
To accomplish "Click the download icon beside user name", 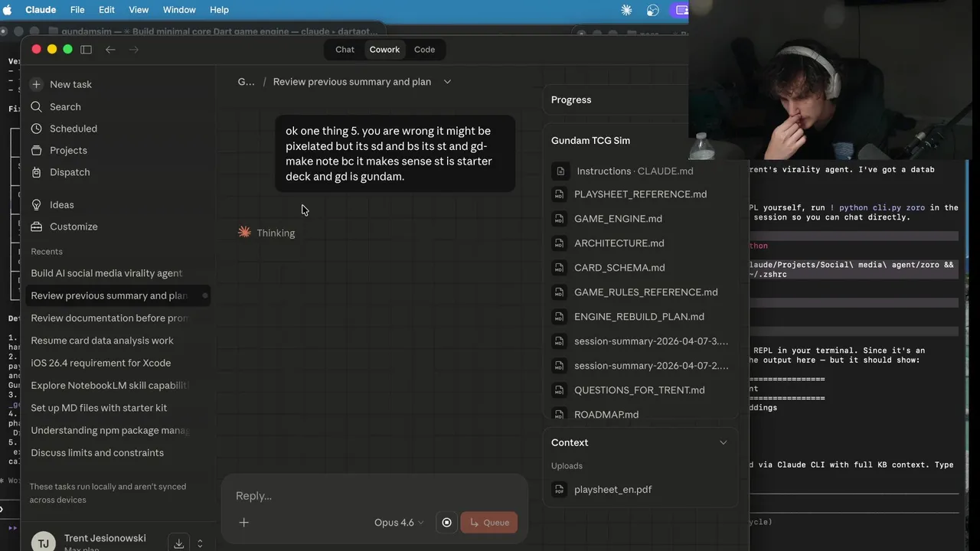I will [x=178, y=543].
